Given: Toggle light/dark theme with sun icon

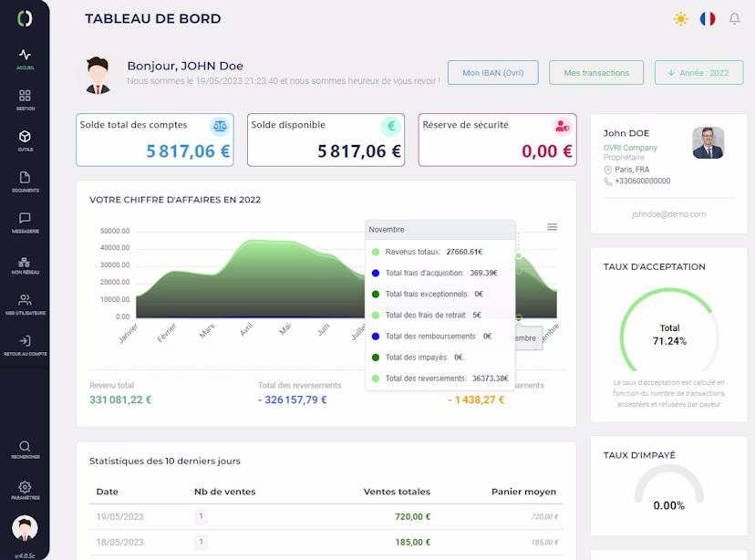Looking at the screenshot, I should pos(680,19).
